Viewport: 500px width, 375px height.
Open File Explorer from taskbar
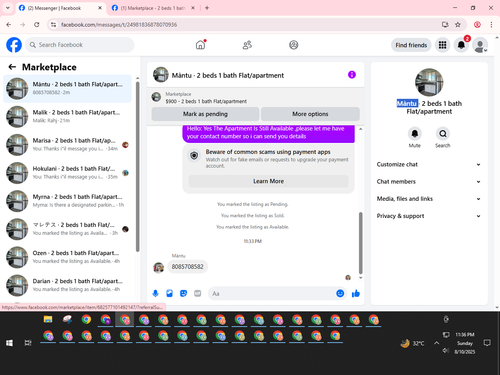pos(48,320)
